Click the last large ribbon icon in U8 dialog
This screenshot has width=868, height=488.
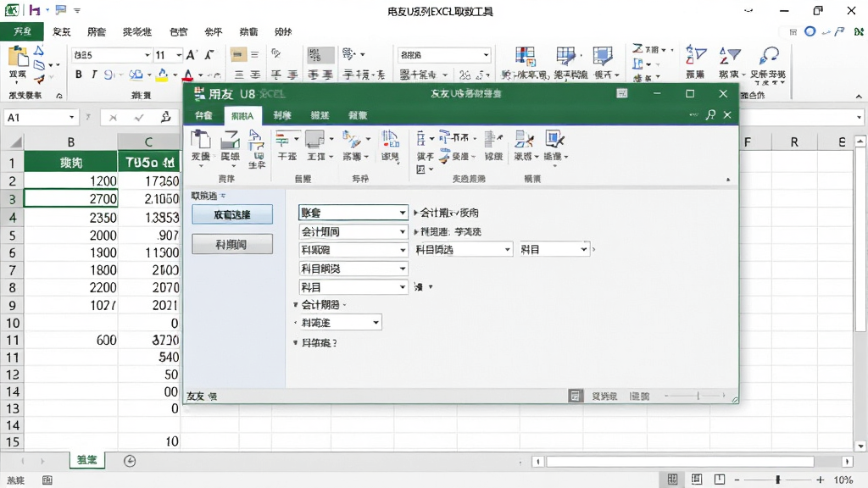click(554, 139)
